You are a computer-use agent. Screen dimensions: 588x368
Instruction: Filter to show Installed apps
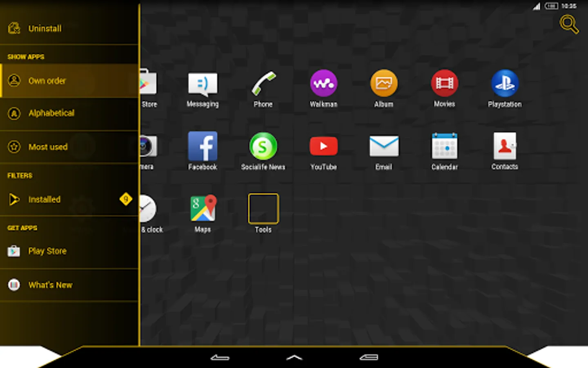[x=69, y=199]
